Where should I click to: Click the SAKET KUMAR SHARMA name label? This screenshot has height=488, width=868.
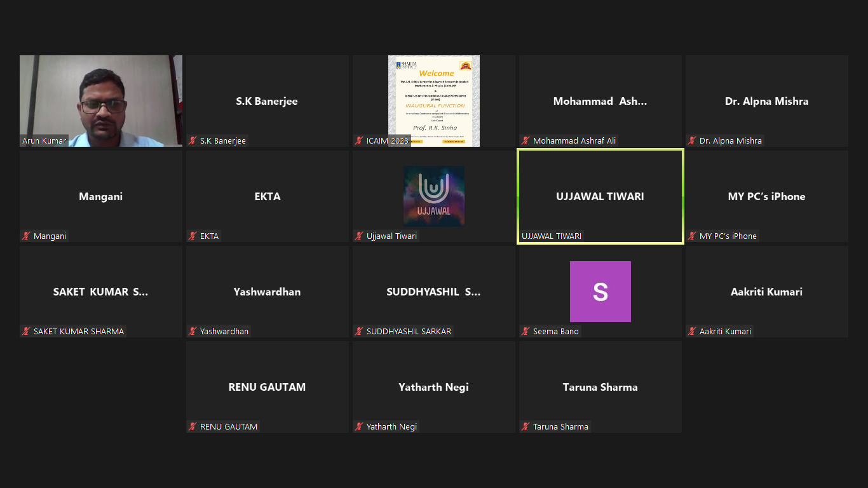click(x=78, y=331)
